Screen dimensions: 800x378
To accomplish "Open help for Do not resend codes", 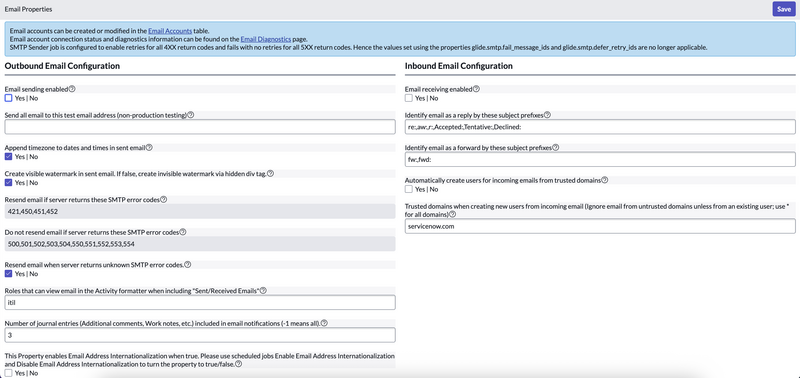I will (x=183, y=232).
